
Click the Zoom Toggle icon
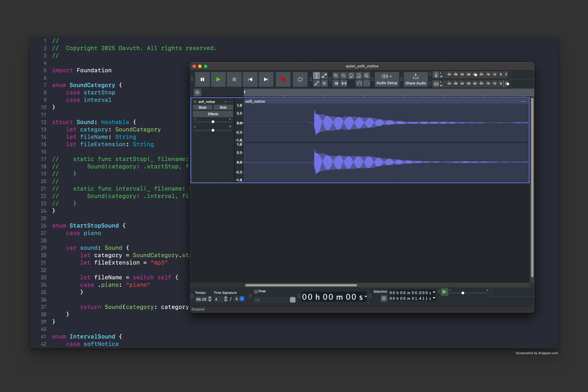pyautogui.click(x=366, y=76)
